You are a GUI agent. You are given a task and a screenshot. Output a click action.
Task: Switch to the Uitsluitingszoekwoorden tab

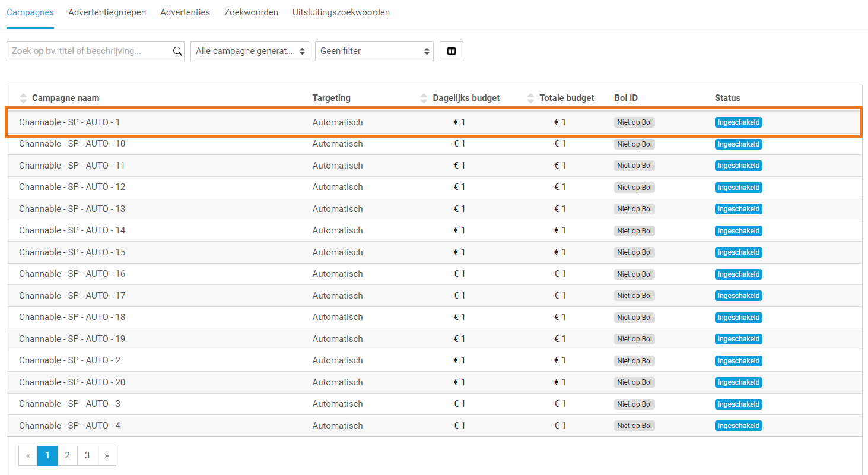(x=341, y=12)
